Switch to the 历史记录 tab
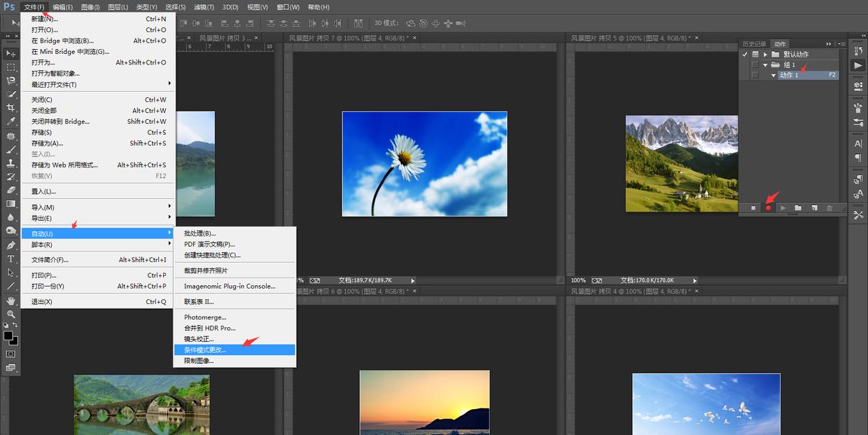The width and height of the screenshot is (868, 435). point(755,44)
